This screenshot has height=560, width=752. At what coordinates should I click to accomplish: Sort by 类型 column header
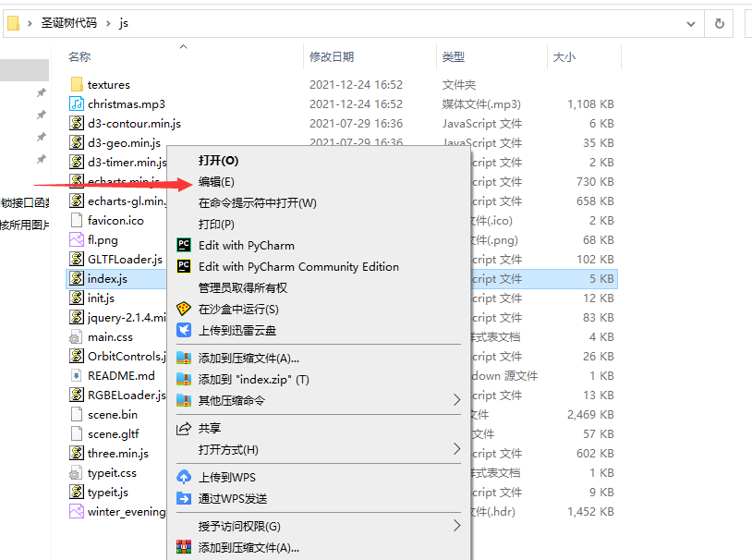pyautogui.click(x=454, y=56)
